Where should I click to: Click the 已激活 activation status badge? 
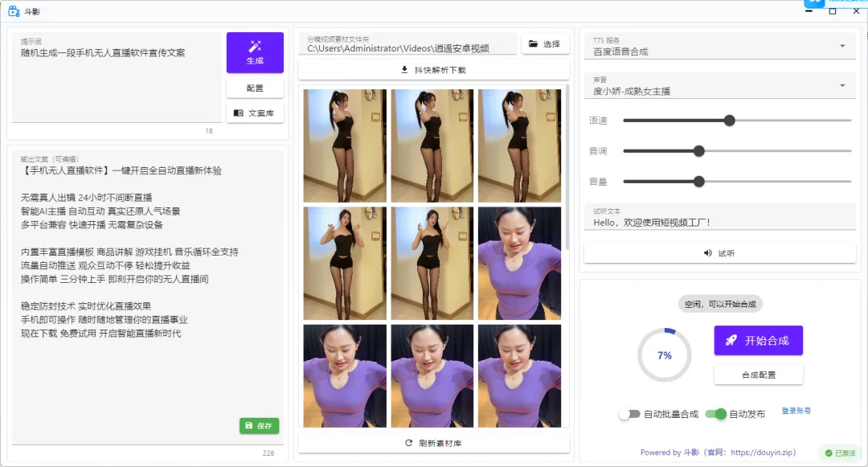[841, 453]
